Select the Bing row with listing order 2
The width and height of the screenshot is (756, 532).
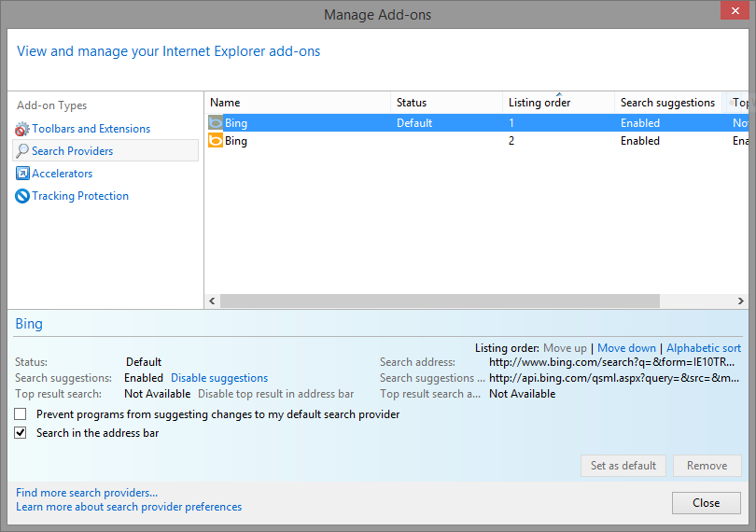pos(476,141)
